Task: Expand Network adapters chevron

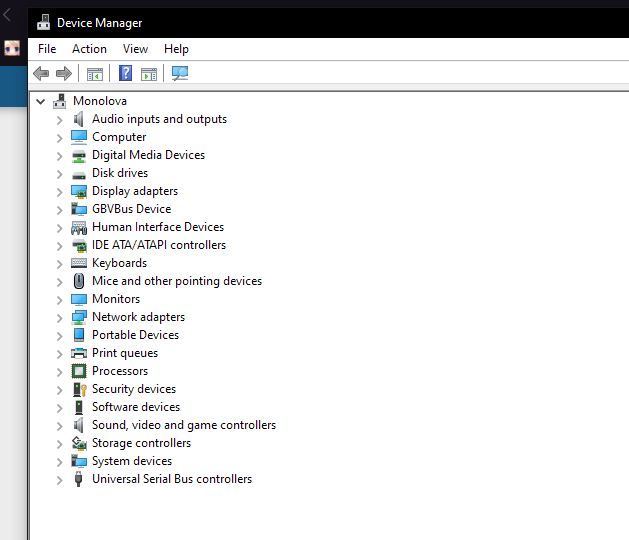Action: (59, 318)
